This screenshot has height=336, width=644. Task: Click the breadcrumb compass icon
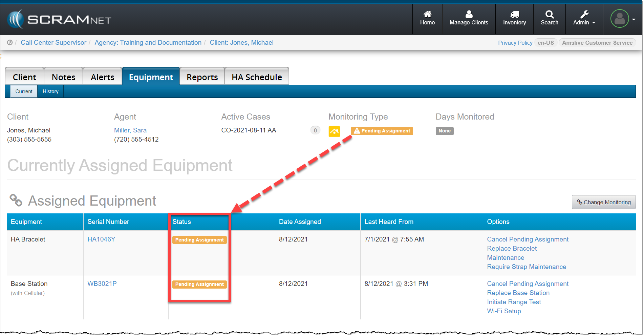click(10, 43)
